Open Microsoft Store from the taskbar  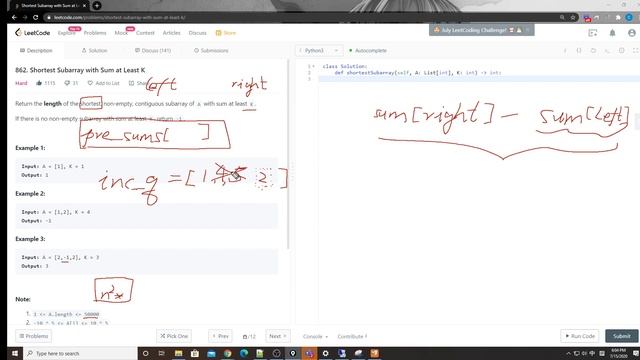tap(195, 353)
